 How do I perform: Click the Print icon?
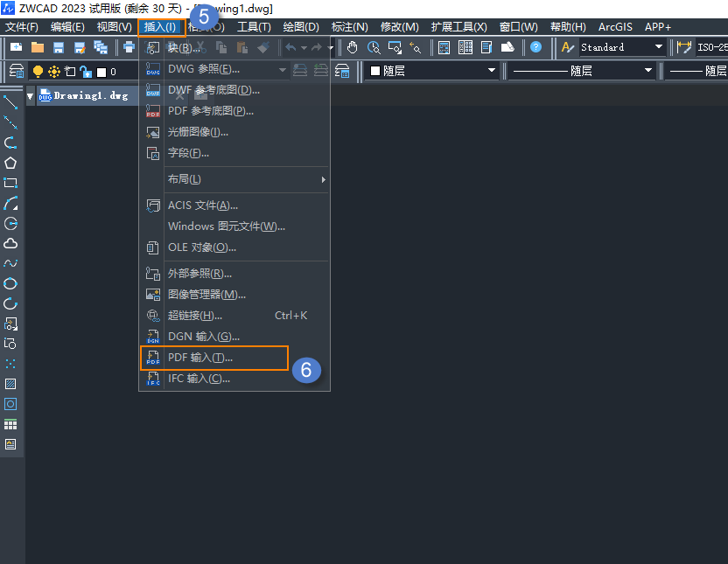(129, 47)
